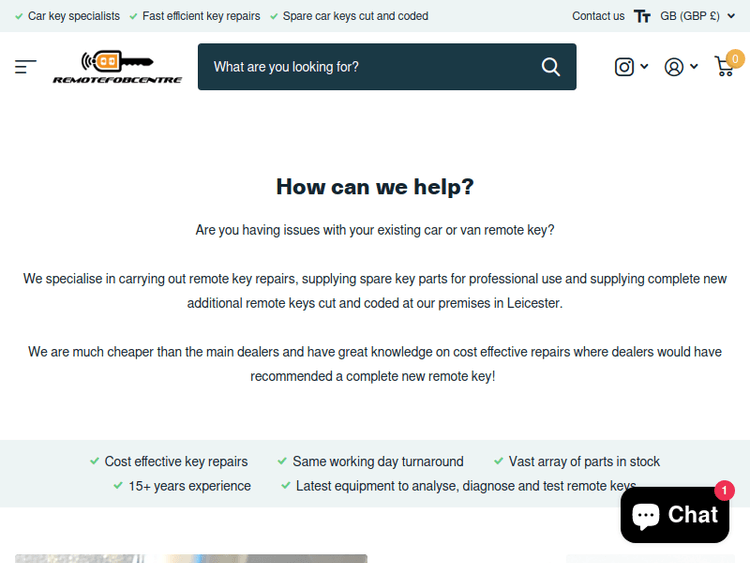The image size is (750, 563).
Task: Expand the chevron beside the Instagram icon
Action: tap(644, 67)
